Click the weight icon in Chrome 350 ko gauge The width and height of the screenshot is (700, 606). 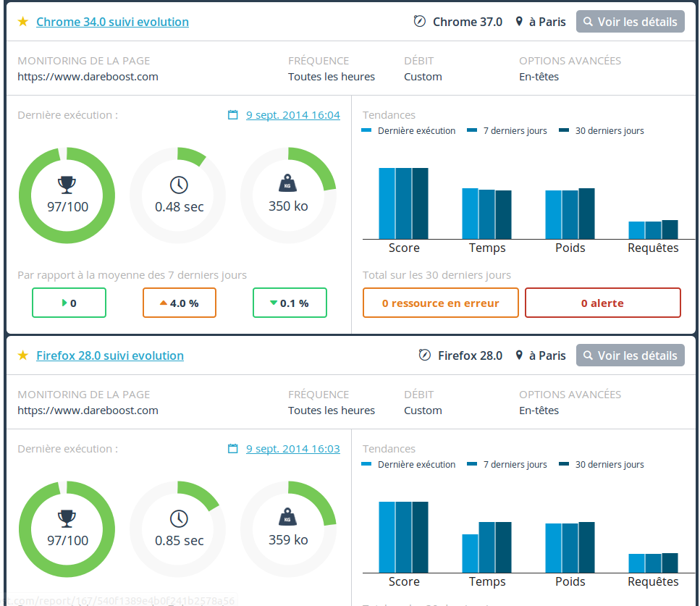(288, 183)
